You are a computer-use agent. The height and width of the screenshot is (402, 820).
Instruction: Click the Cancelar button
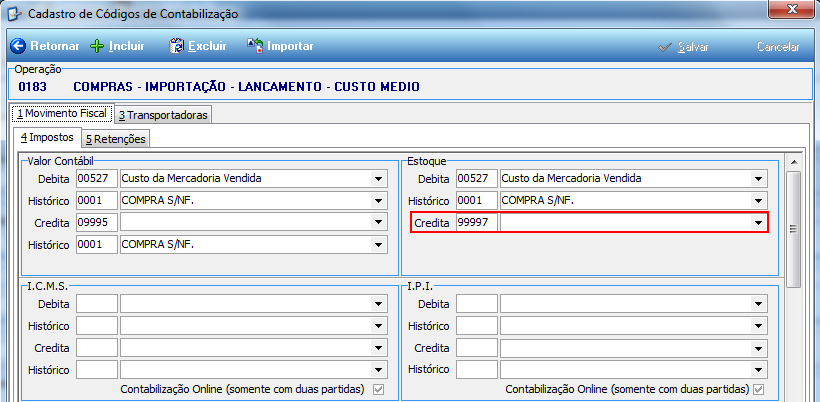tap(778, 47)
